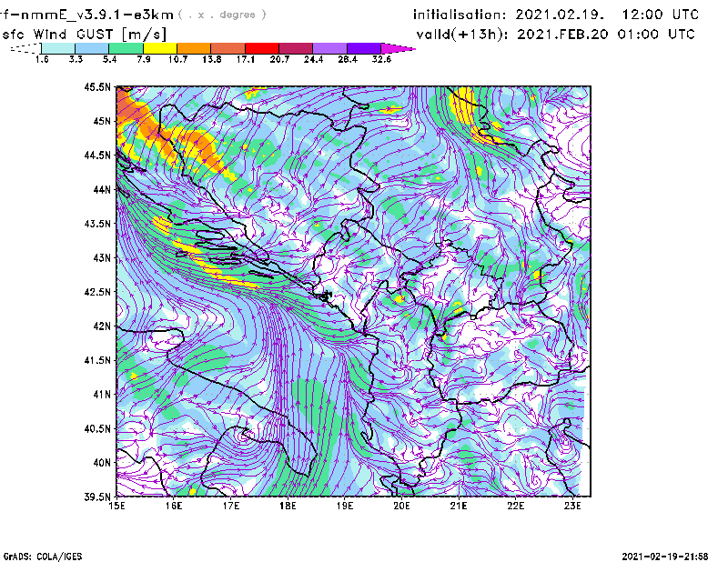Select the green legend swatch after 5.4

tap(126, 48)
